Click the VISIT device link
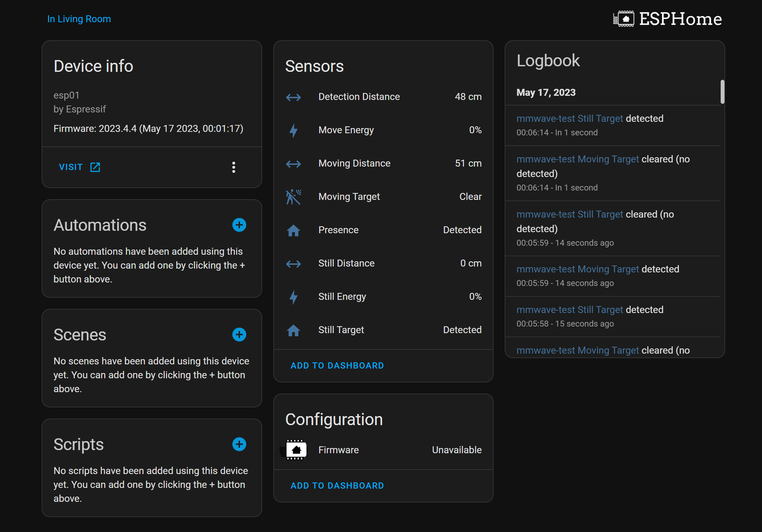The image size is (762, 532). [x=79, y=167]
